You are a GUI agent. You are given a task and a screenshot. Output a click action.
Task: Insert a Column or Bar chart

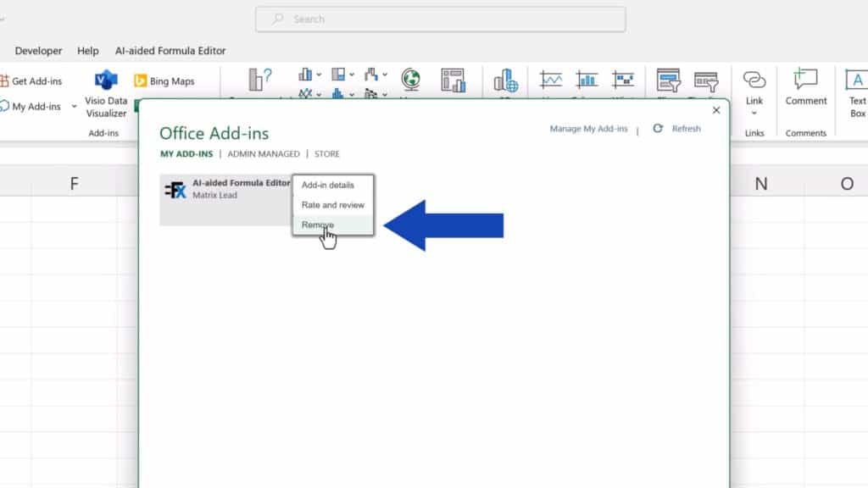(305, 75)
